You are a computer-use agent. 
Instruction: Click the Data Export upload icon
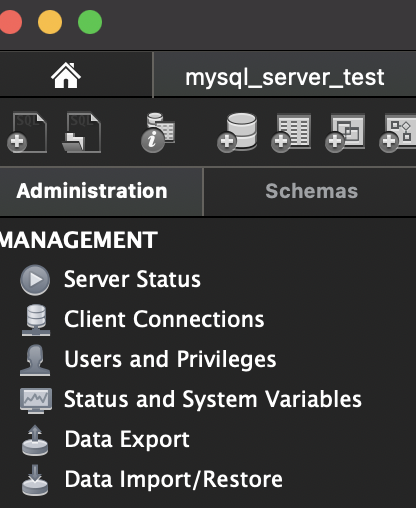point(35,440)
